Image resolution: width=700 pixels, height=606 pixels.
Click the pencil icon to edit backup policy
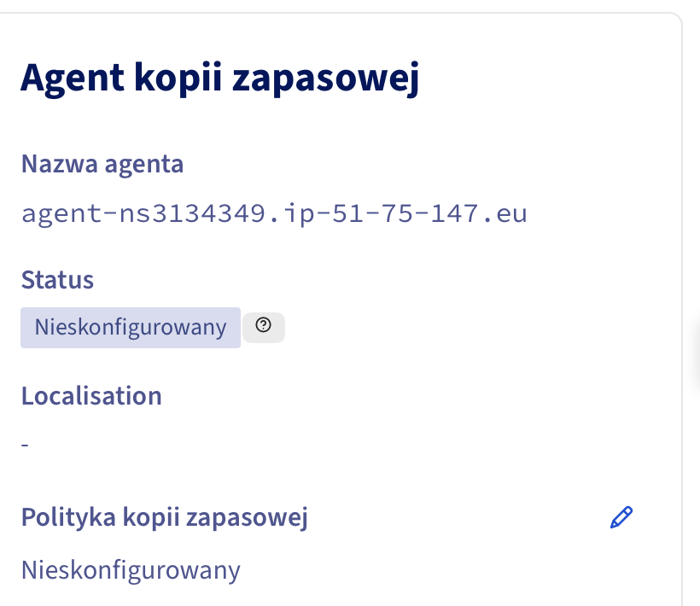[621, 517]
